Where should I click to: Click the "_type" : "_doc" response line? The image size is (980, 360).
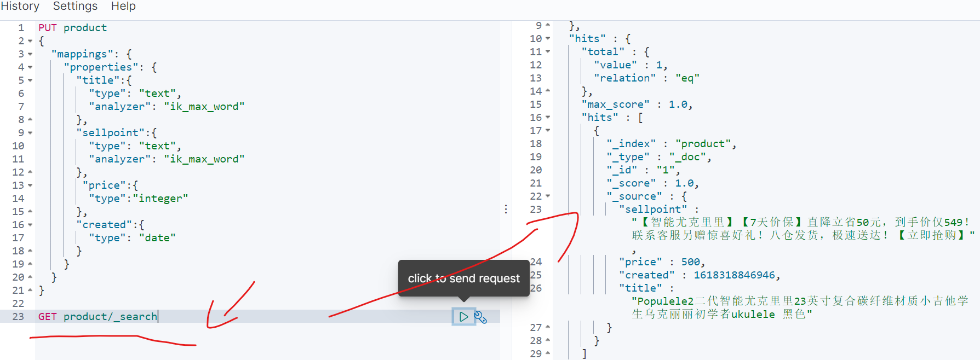659,157
